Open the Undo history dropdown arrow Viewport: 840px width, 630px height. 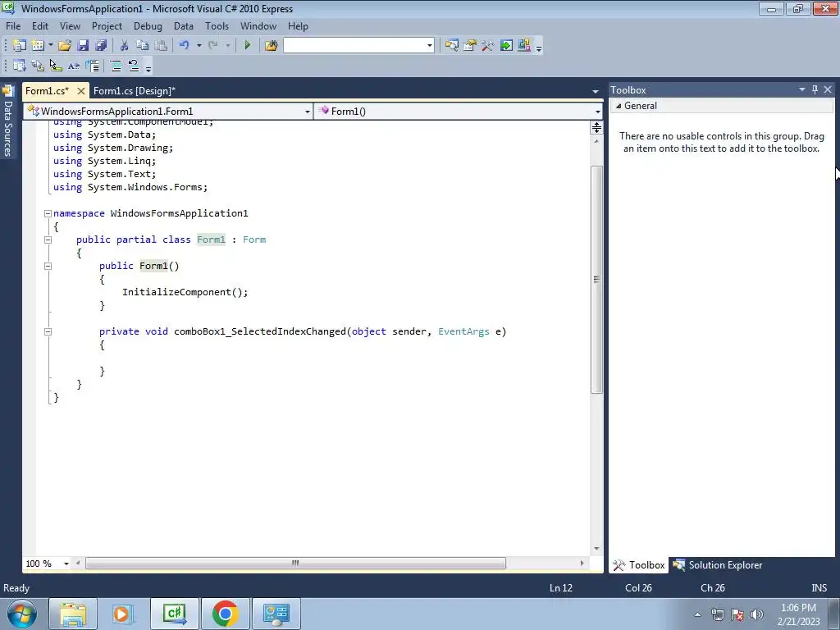(199, 46)
